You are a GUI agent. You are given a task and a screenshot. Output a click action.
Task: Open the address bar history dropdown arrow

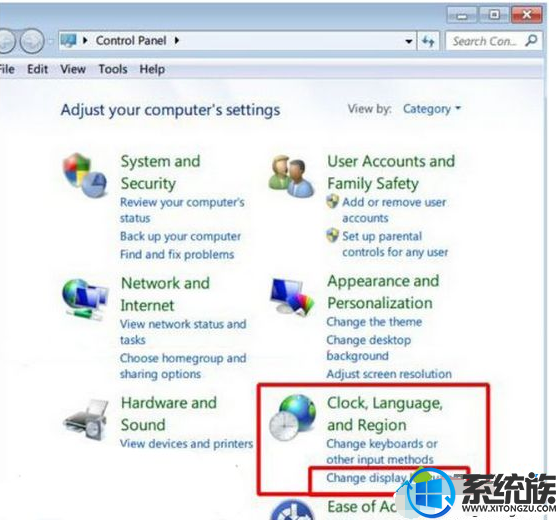click(x=409, y=41)
